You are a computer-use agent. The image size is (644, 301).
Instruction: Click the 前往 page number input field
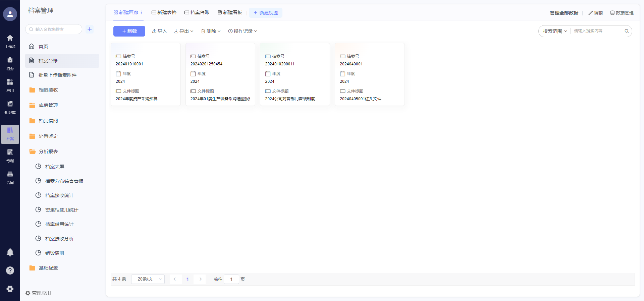[231, 279]
